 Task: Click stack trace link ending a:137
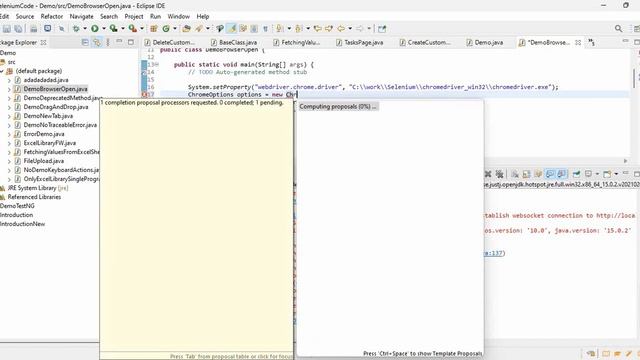click(x=493, y=253)
